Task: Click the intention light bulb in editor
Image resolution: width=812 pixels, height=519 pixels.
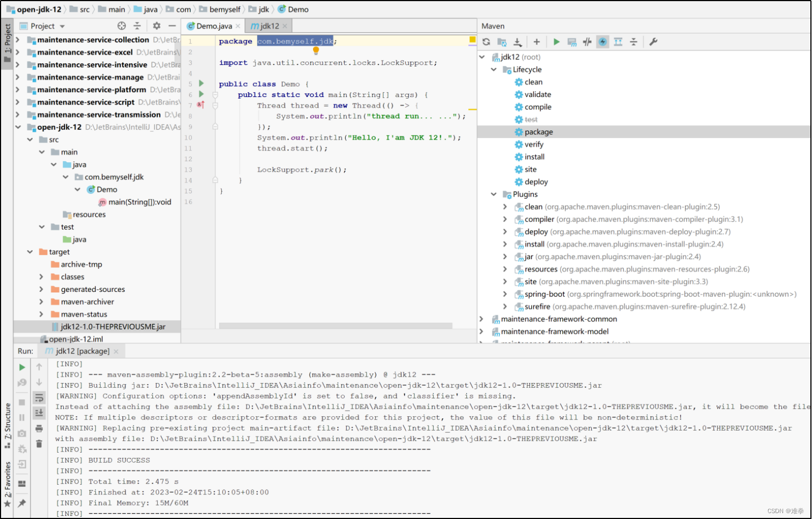Action: pyautogui.click(x=316, y=51)
